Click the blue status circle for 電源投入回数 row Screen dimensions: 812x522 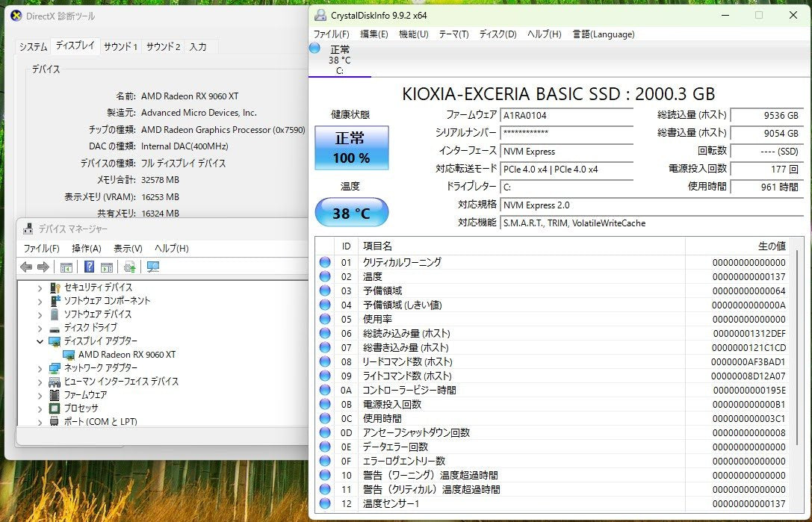point(325,404)
